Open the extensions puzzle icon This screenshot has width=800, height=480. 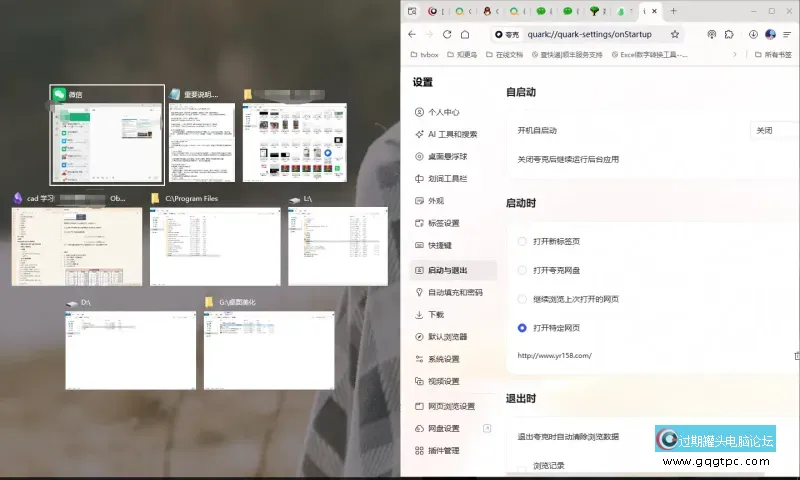pos(729,34)
